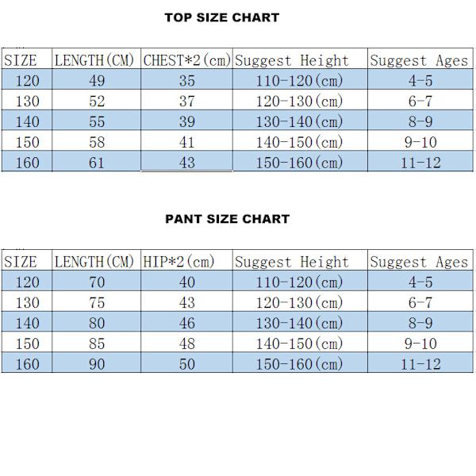Select top chart ages 11-12 cell
This screenshot has width=476, height=476.
click(420, 161)
